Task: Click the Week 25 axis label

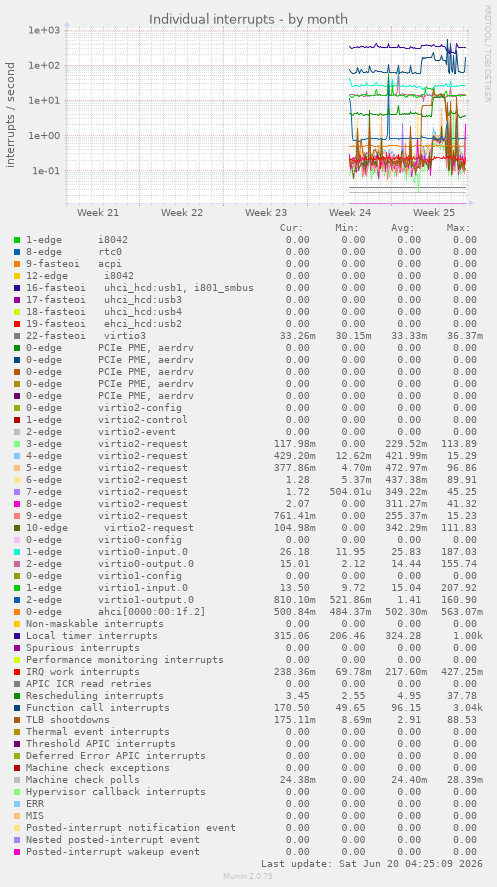Action: (x=434, y=213)
